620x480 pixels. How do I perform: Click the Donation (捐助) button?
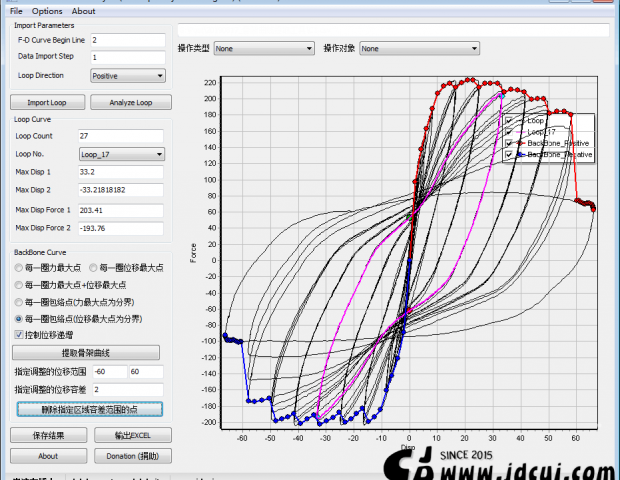pos(131,456)
